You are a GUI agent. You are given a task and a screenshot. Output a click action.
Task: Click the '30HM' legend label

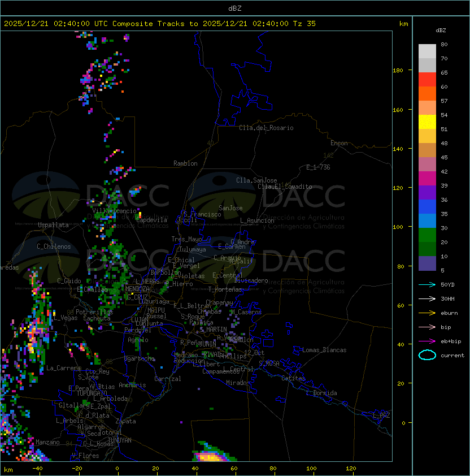(447, 299)
